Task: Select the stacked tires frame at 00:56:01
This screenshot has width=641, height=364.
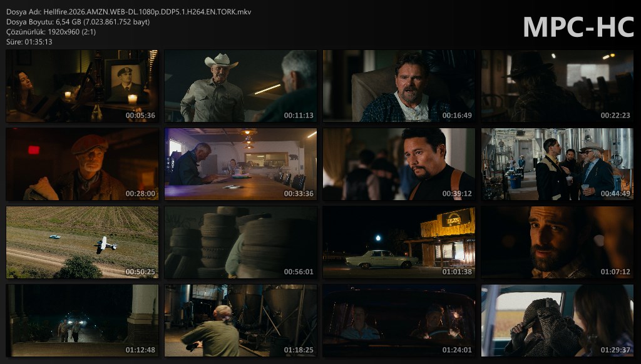Action: pos(240,243)
